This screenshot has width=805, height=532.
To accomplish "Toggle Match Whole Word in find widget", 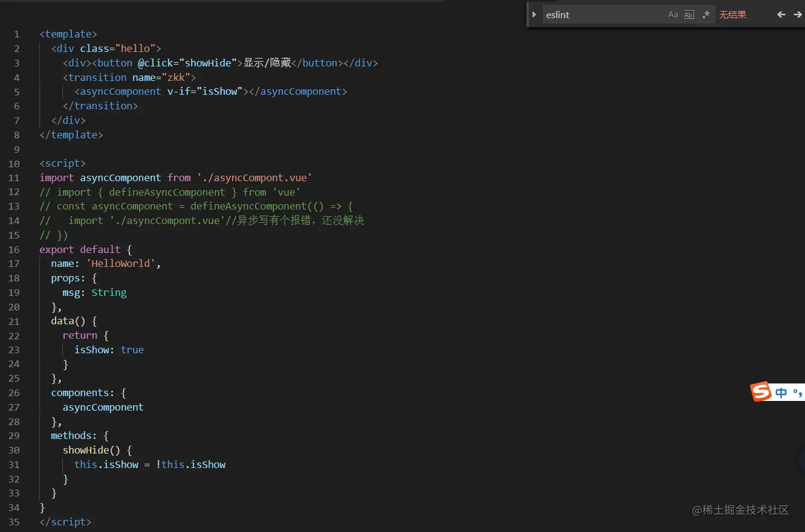I will (x=689, y=14).
